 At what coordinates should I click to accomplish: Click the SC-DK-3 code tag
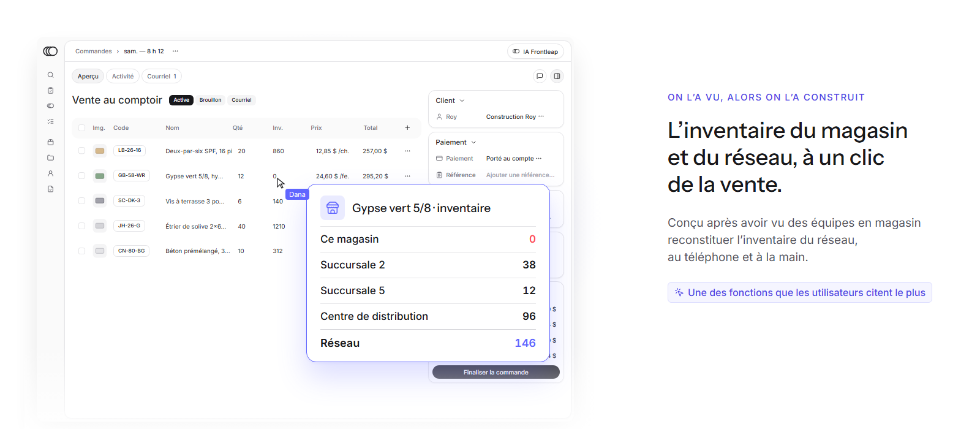point(129,200)
